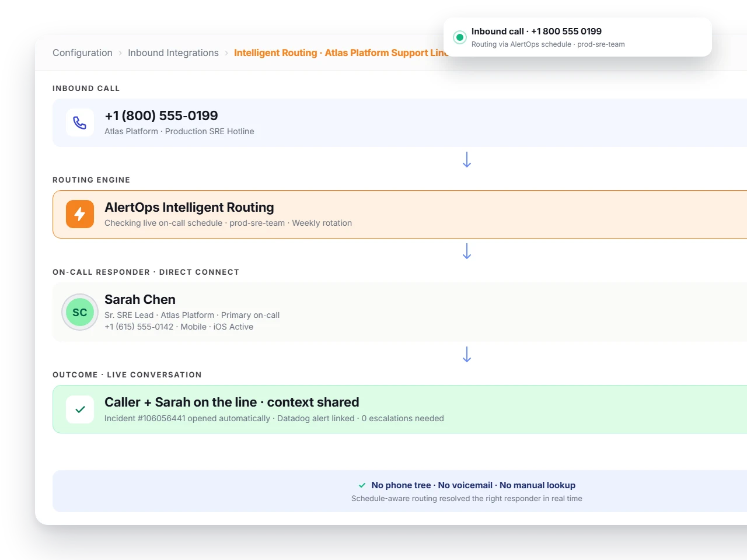
Task: Click OUTCOME · LIVE CONVERSATION label
Action: [x=127, y=374]
